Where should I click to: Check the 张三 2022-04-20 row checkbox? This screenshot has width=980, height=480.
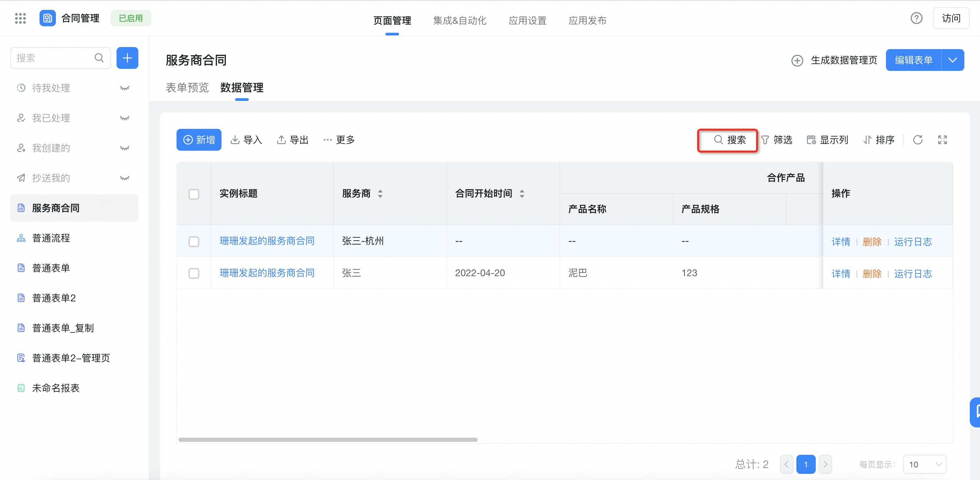pyautogui.click(x=194, y=273)
